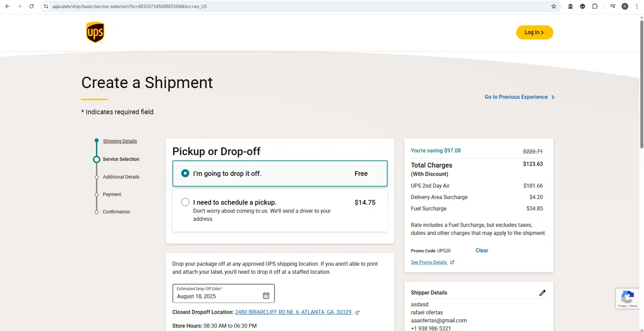
Task: Open the Chrome profile avatar
Action: coord(625,6)
